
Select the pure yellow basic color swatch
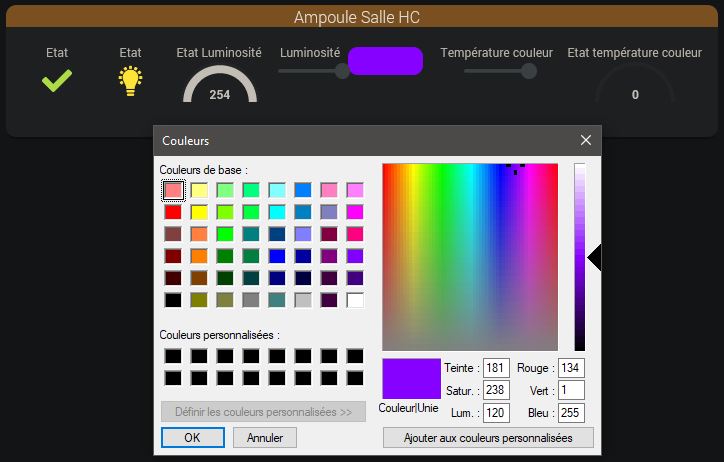coord(199,212)
